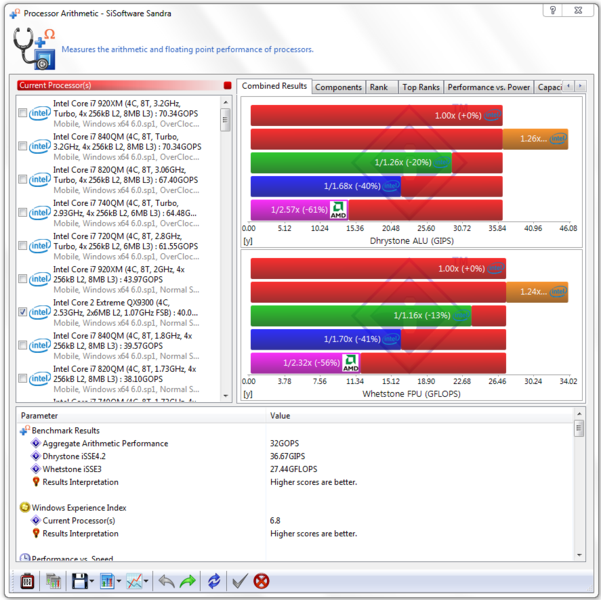
Task: Click the Intel logo beside Core i7 920XM 3.2GHz
Action: click(x=40, y=113)
